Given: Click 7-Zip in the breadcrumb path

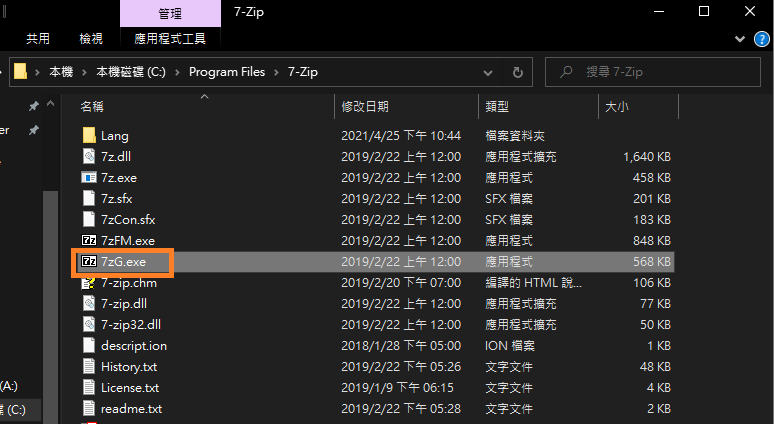Looking at the screenshot, I should 303,72.
